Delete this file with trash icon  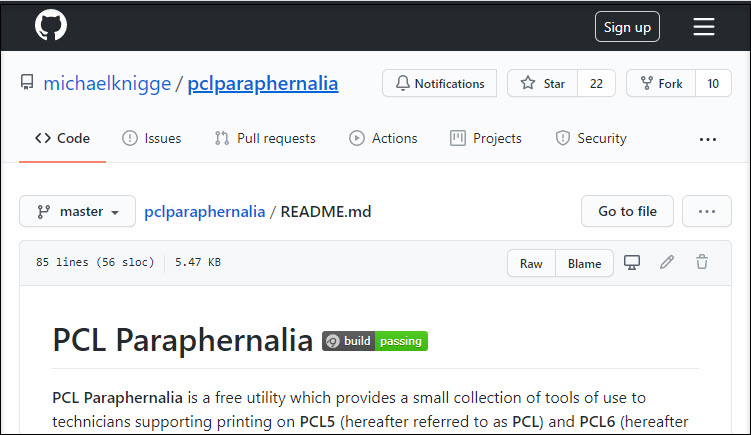(x=702, y=262)
